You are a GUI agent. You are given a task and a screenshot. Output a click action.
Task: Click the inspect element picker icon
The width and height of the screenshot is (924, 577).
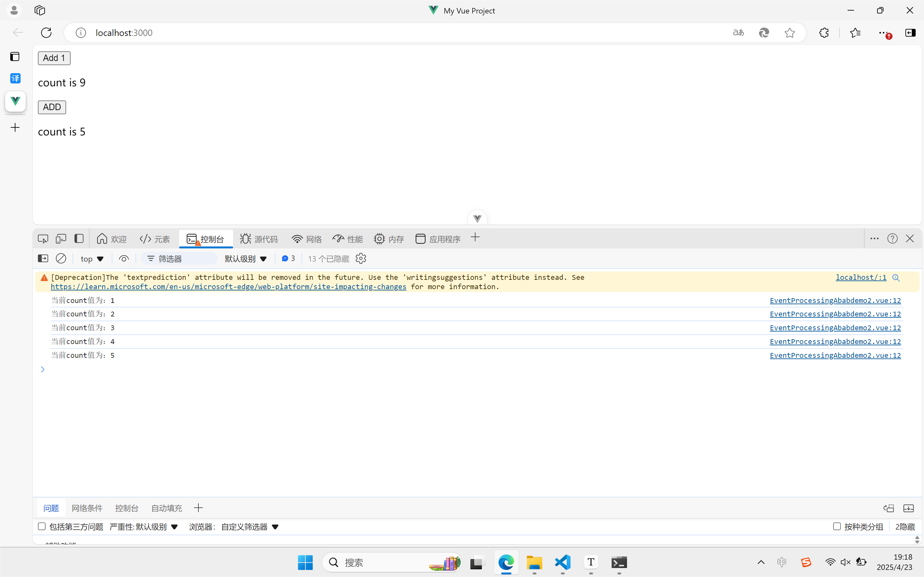(x=43, y=239)
